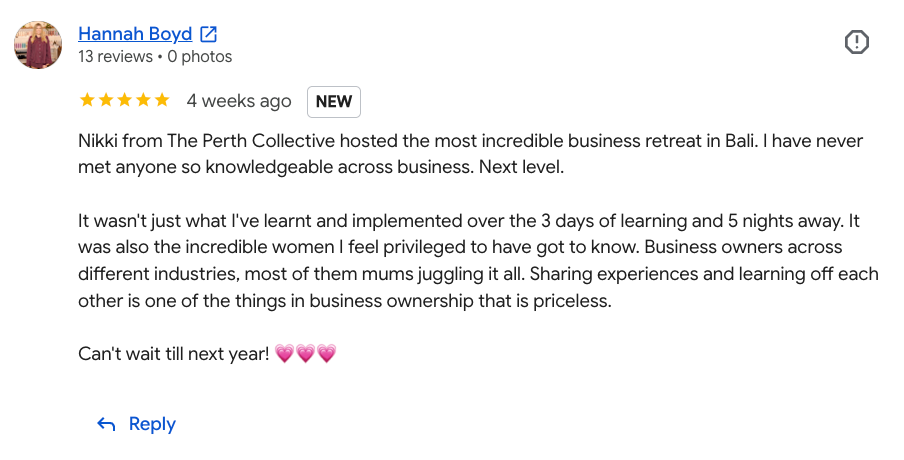Click the first gold rating star
The height and width of the screenshot is (460, 904).
coord(87,100)
